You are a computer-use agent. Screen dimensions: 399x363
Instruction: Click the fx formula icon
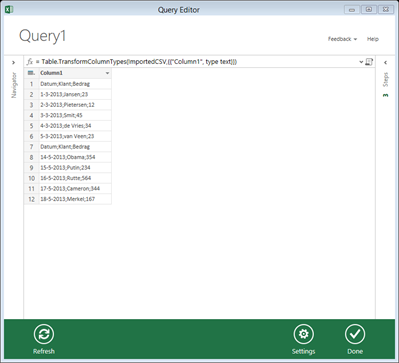[x=30, y=62]
